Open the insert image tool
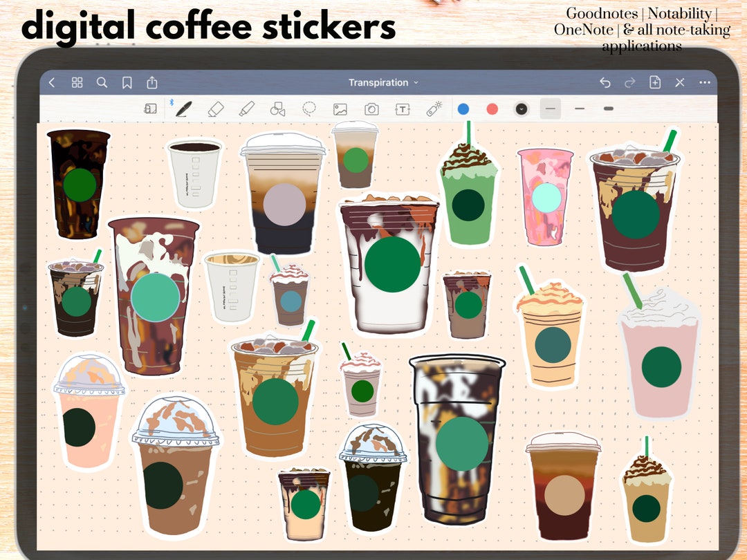Viewport: 747px width, 560px height. (x=342, y=109)
